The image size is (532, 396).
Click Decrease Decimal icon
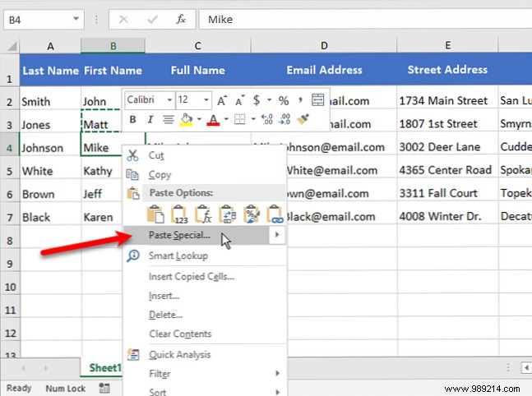pos(285,119)
